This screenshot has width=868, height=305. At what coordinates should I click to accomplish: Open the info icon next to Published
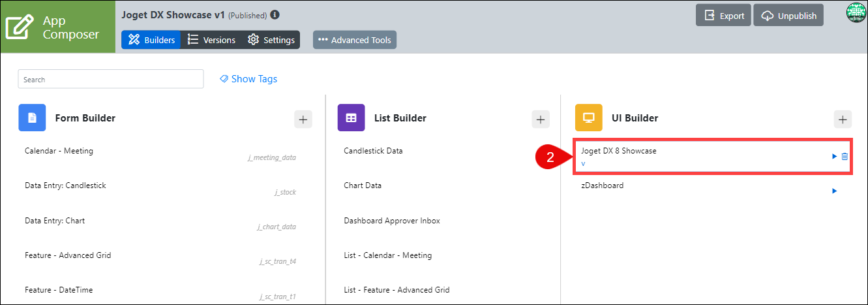275,14
